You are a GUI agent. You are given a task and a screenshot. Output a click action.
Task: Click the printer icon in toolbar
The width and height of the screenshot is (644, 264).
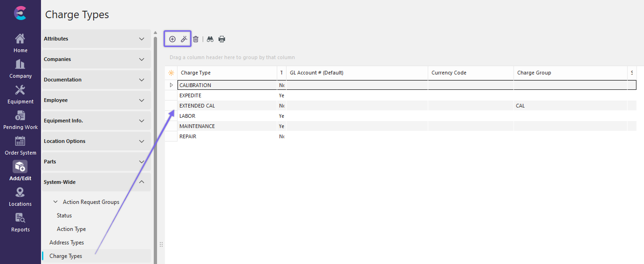(222, 39)
